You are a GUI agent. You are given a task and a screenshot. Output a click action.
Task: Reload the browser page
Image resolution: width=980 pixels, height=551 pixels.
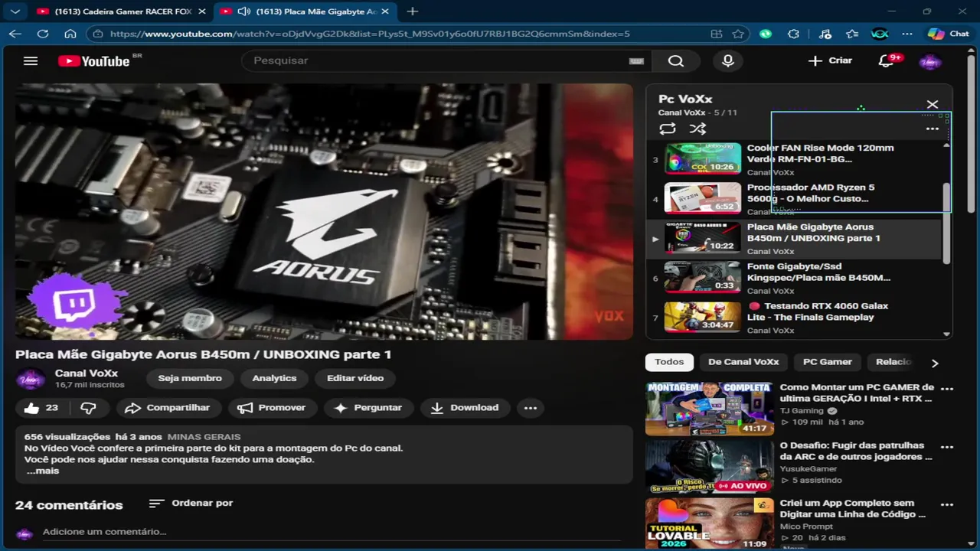43,34
